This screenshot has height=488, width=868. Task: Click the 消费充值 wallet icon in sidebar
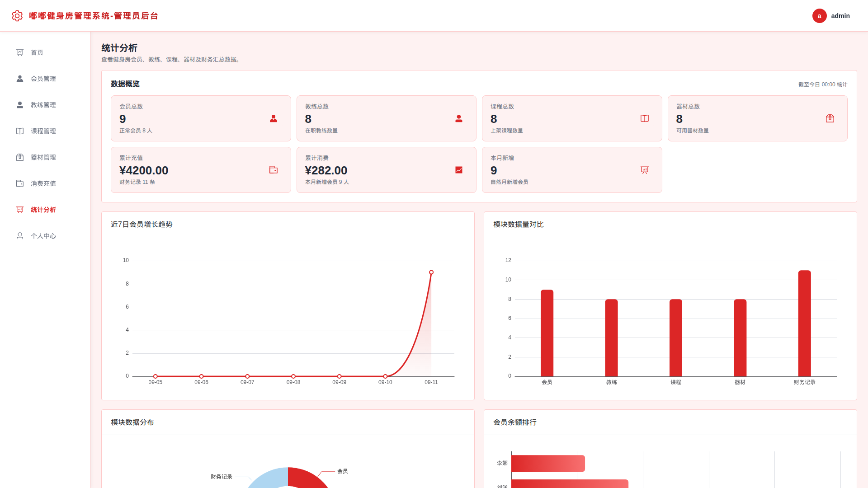coord(20,183)
